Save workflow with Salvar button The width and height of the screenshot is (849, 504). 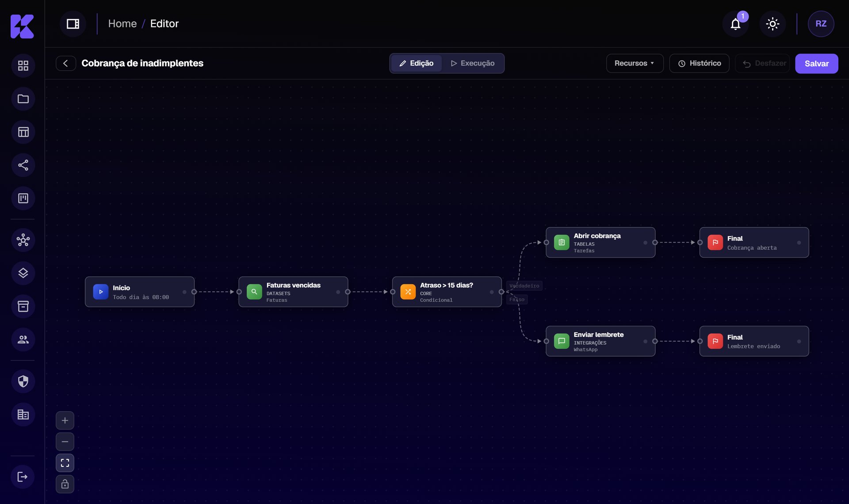[816, 64]
